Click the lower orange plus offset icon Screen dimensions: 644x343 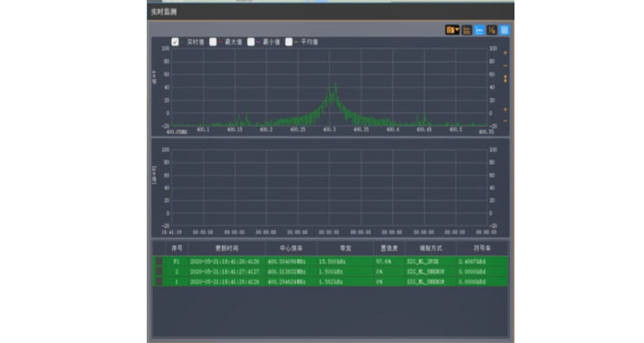point(505,110)
